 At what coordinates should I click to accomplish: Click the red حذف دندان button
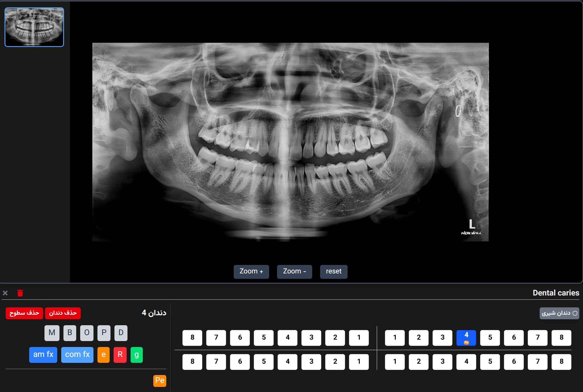(x=63, y=313)
